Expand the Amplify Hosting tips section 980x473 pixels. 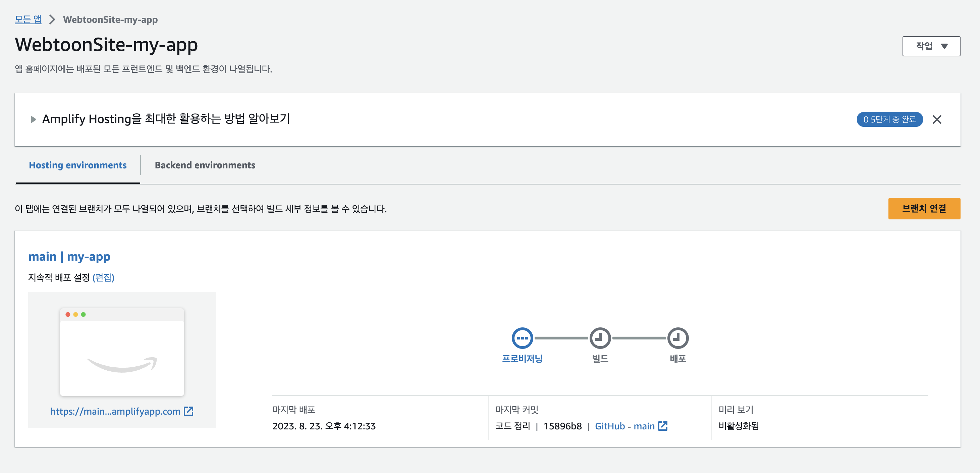click(34, 119)
